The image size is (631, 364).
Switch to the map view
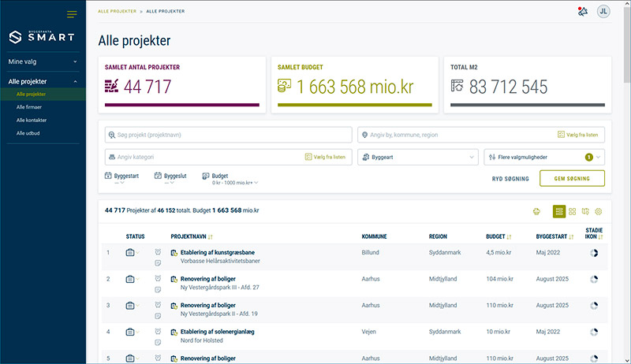click(x=585, y=211)
